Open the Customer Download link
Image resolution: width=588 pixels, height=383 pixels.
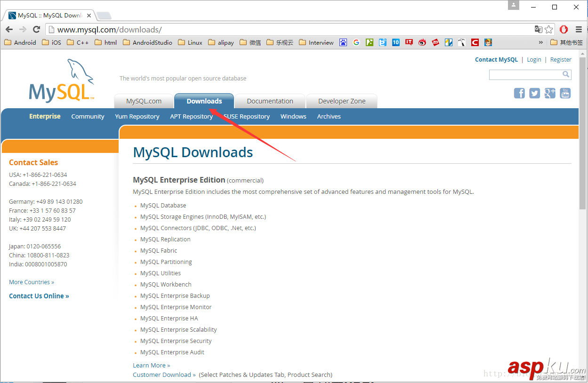[164, 375]
